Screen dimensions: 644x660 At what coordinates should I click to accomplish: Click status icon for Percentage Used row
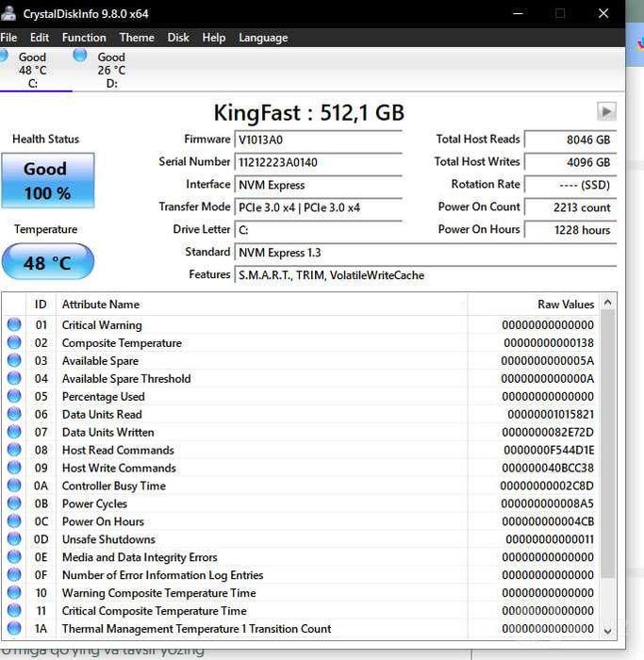click(x=14, y=396)
